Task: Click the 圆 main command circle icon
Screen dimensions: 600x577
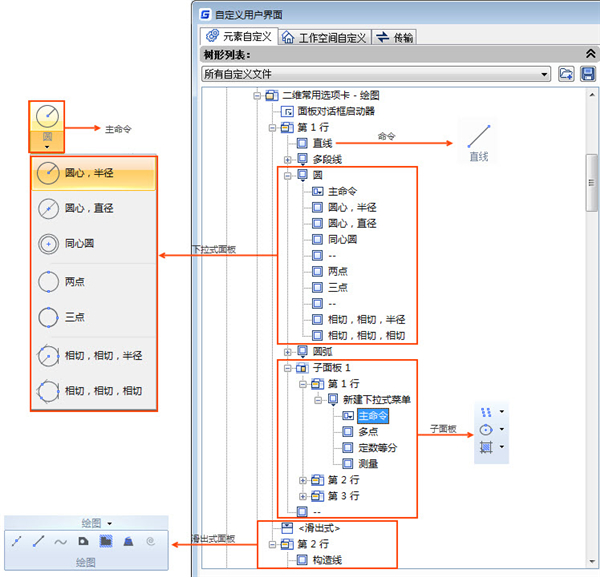Action: [47, 116]
